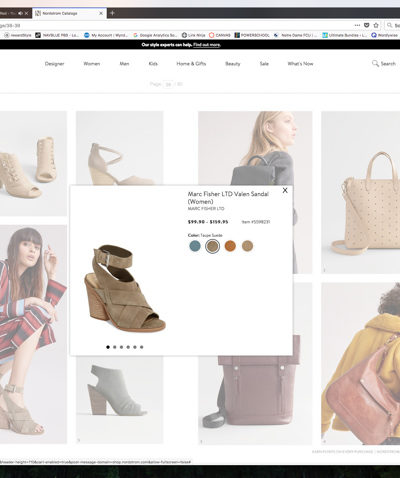The width and height of the screenshot is (400, 478).
Task: Click the Pocket save icon
Action: 367,25
